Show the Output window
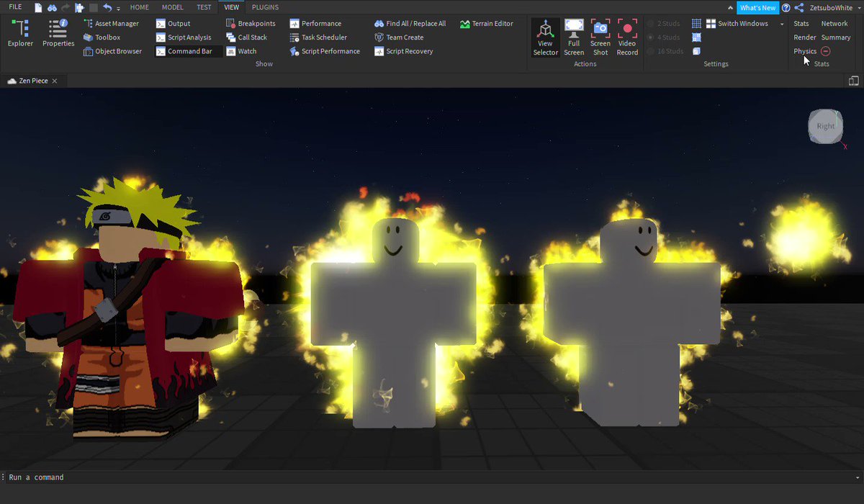The width and height of the screenshot is (864, 504). (174, 24)
